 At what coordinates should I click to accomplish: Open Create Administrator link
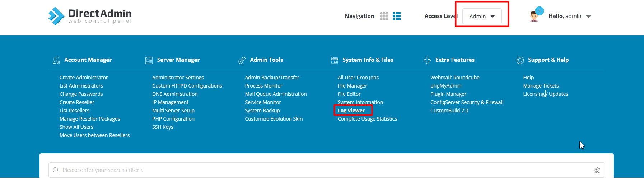click(84, 78)
